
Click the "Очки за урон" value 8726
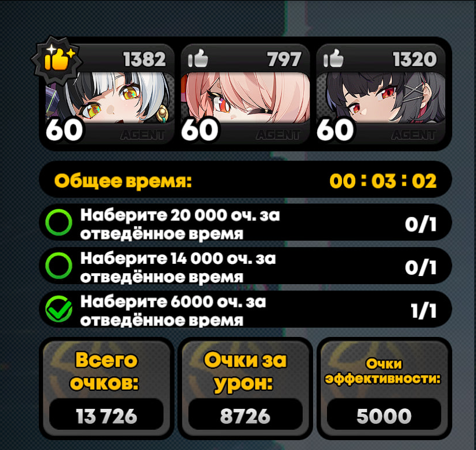pyautogui.click(x=245, y=416)
